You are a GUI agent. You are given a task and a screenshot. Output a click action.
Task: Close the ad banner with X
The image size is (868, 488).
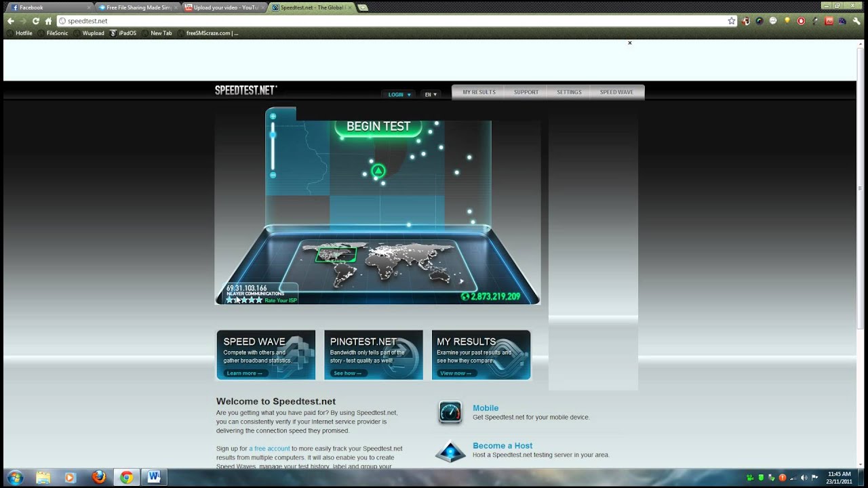629,43
